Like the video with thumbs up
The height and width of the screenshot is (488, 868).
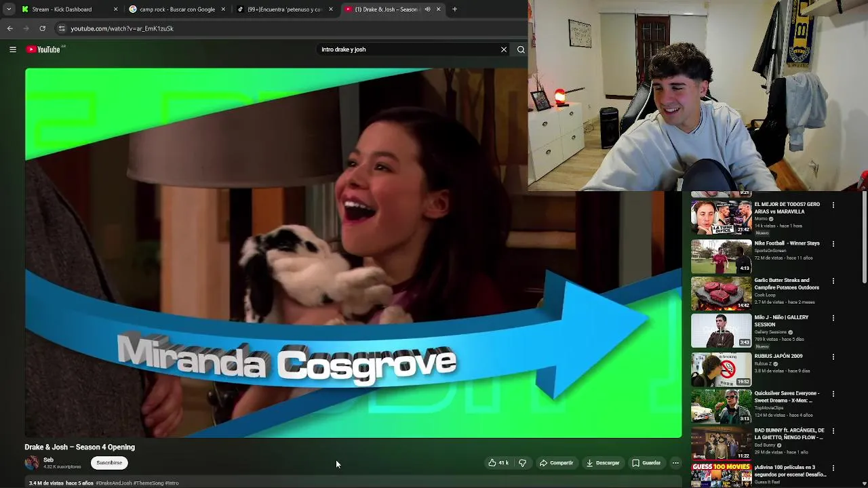point(498,463)
